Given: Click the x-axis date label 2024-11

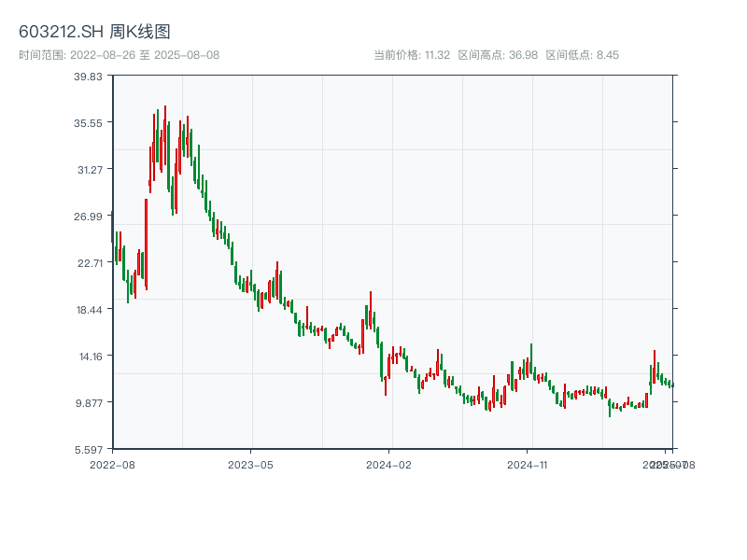Looking at the screenshot, I should point(527,465).
